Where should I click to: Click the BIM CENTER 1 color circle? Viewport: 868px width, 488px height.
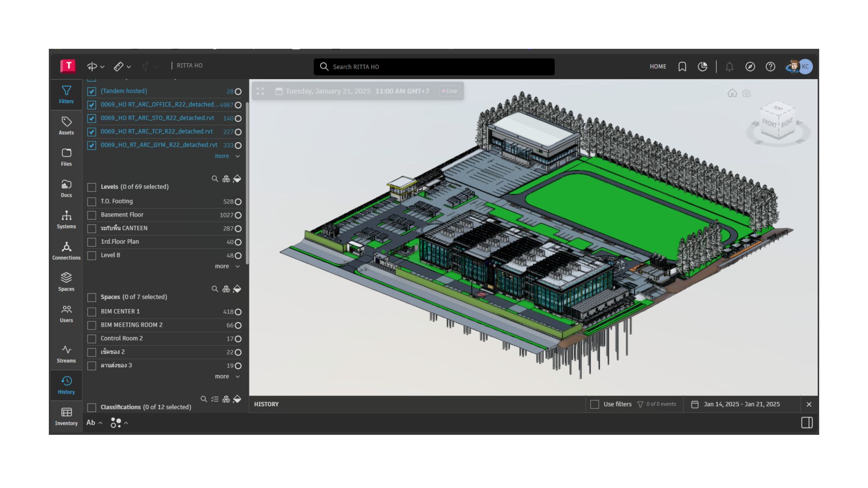click(238, 312)
